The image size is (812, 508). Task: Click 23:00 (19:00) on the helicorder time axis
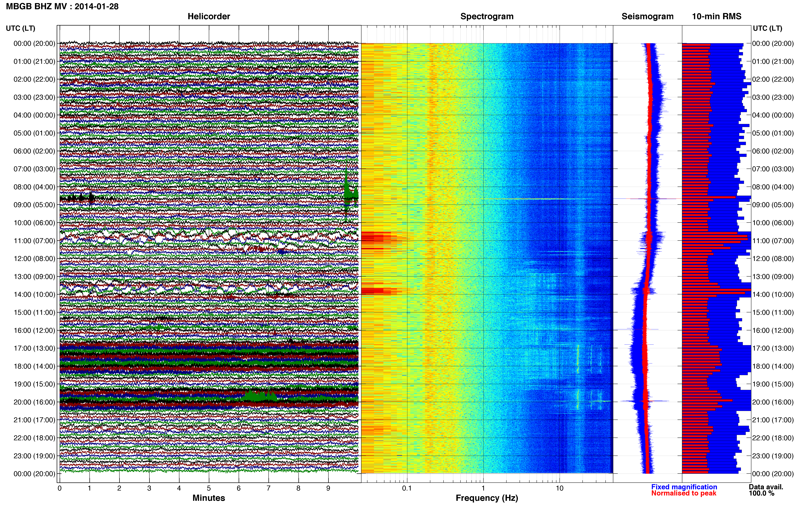pos(34,456)
